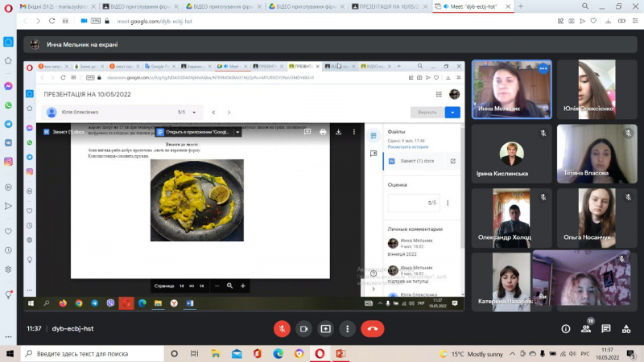
Task: Click the taskbar speaker volume icon
Action: tap(572, 354)
